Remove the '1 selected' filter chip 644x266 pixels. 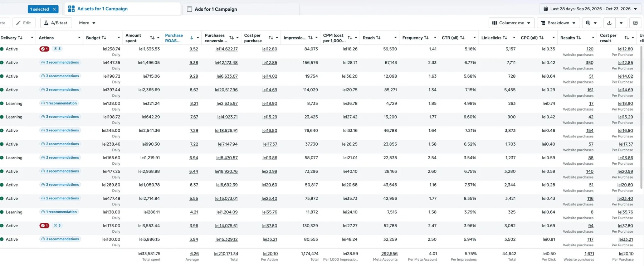54,9
